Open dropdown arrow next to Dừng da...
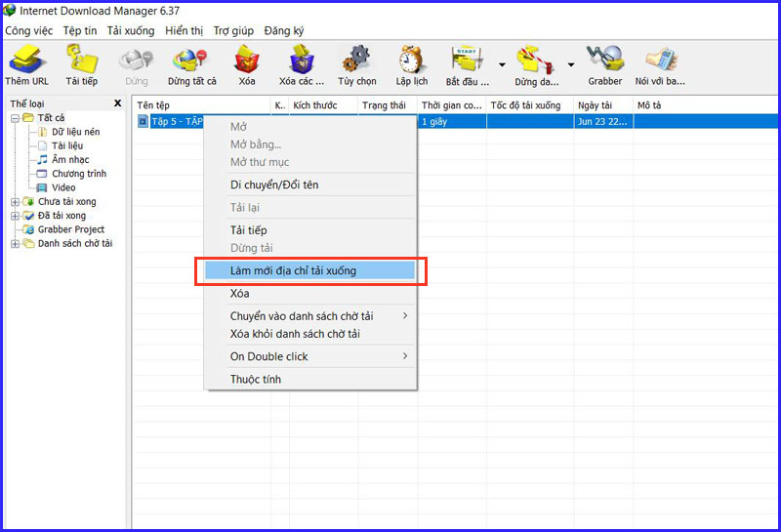The image size is (781, 532). 571,64
